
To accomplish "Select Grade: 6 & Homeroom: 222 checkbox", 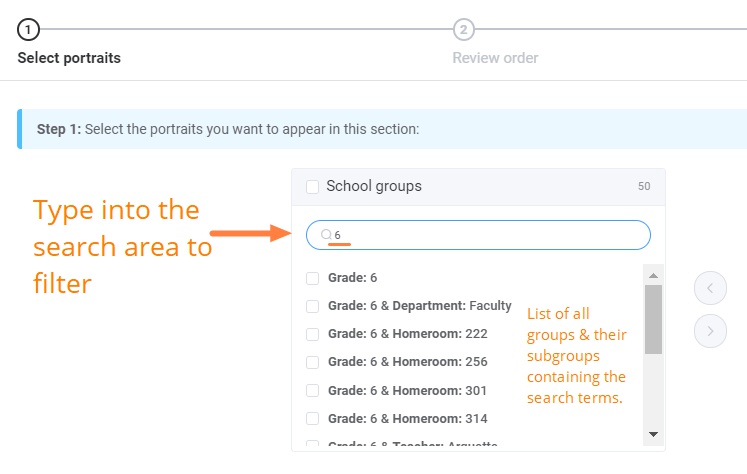I will pos(313,334).
